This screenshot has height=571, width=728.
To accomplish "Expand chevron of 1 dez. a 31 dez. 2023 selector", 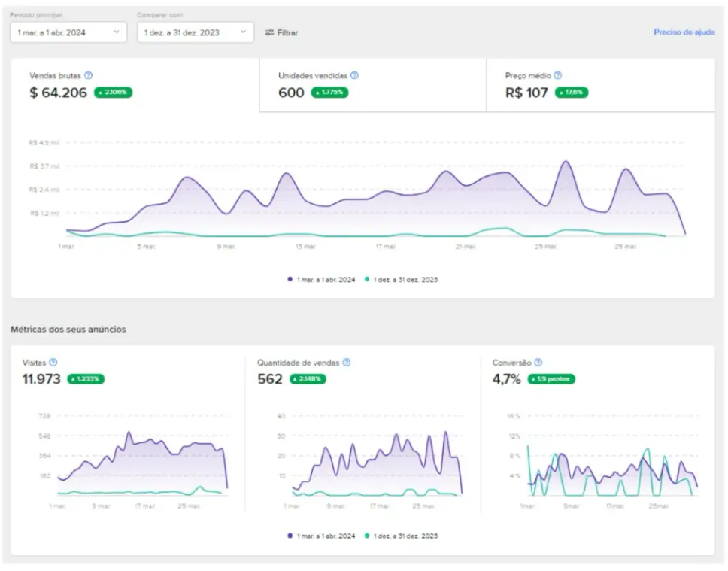I will (242, 32).
